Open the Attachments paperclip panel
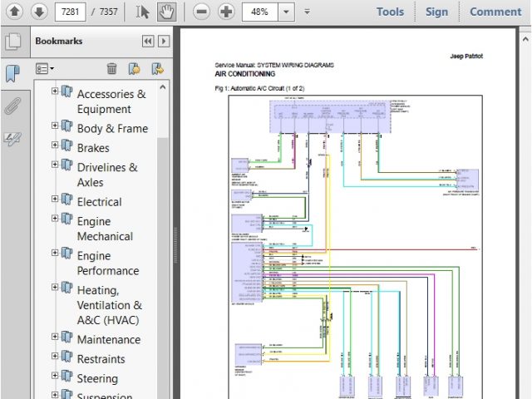The height and width of the screenshot is (399, 532). [x=12, y=106]
